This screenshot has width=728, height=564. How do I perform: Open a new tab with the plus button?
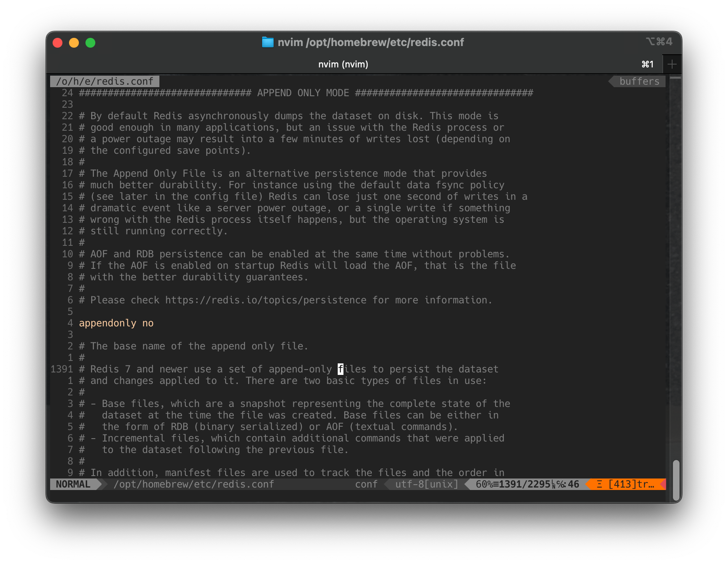672,64
